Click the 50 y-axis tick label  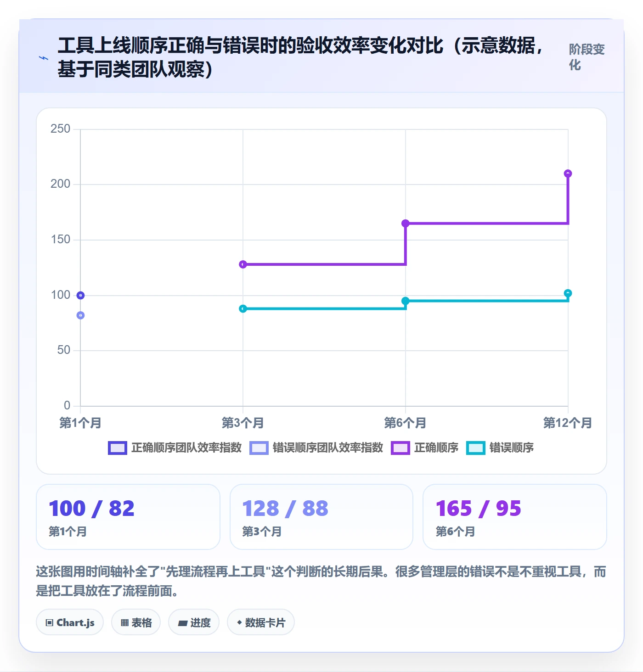pyautogui.click(x=64, y=350)
